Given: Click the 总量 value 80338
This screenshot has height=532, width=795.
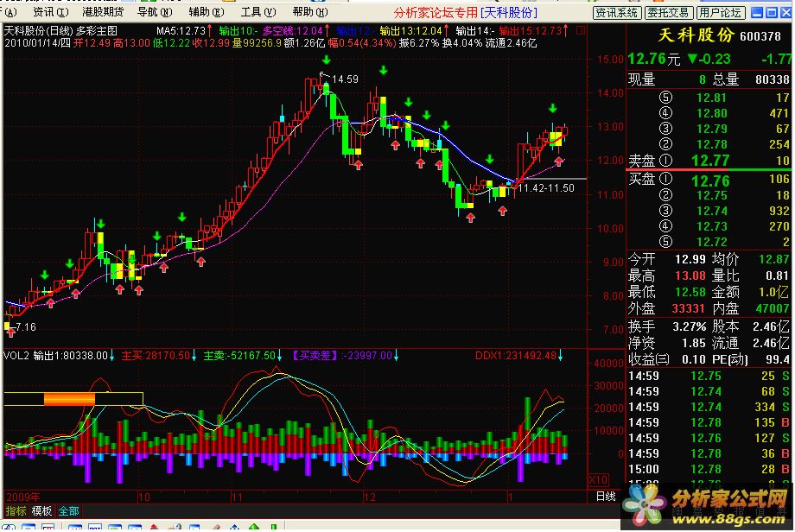Looking at the screenshot, I should (773, 79).
